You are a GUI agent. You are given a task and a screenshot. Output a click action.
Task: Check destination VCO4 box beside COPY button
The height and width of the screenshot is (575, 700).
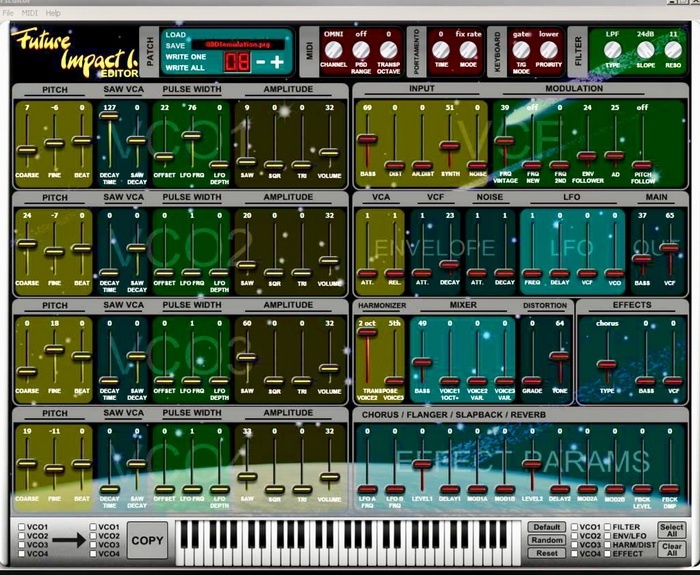(93, 554)
